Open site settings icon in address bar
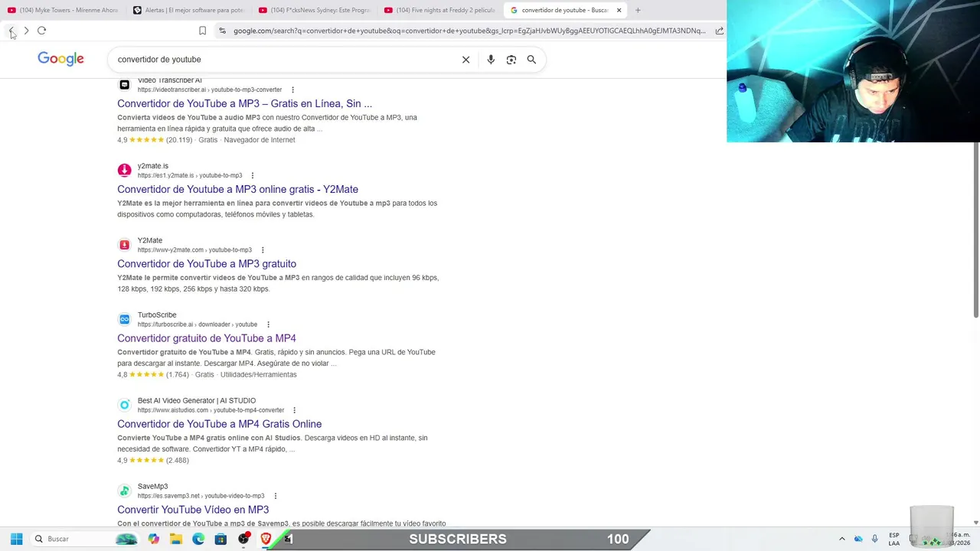 pos(222,31)
